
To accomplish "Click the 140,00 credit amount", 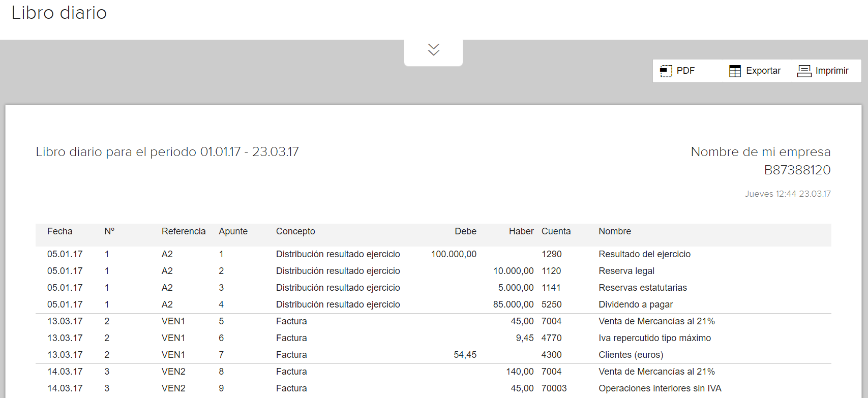I will pyautogui.click(x=520, y=372).
